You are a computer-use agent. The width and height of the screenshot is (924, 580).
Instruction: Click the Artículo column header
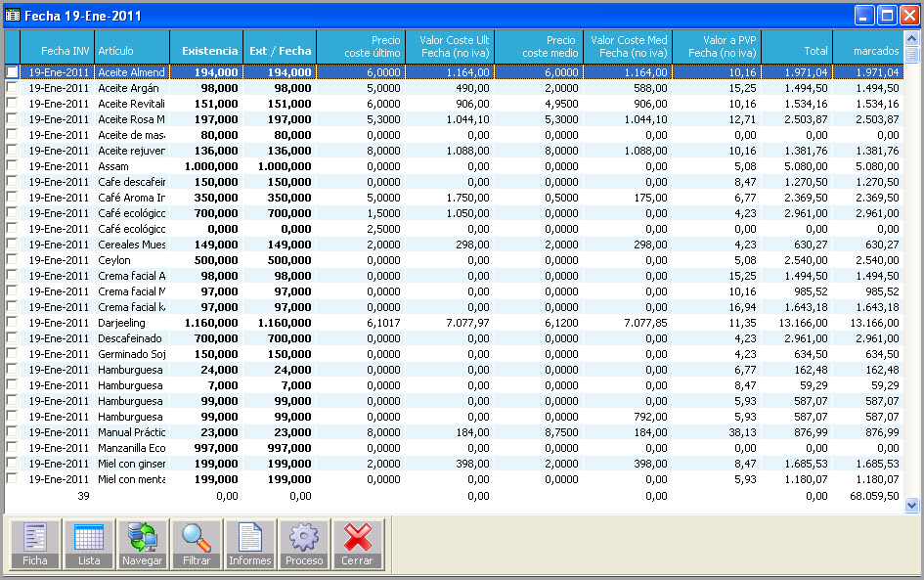(132, 47)
